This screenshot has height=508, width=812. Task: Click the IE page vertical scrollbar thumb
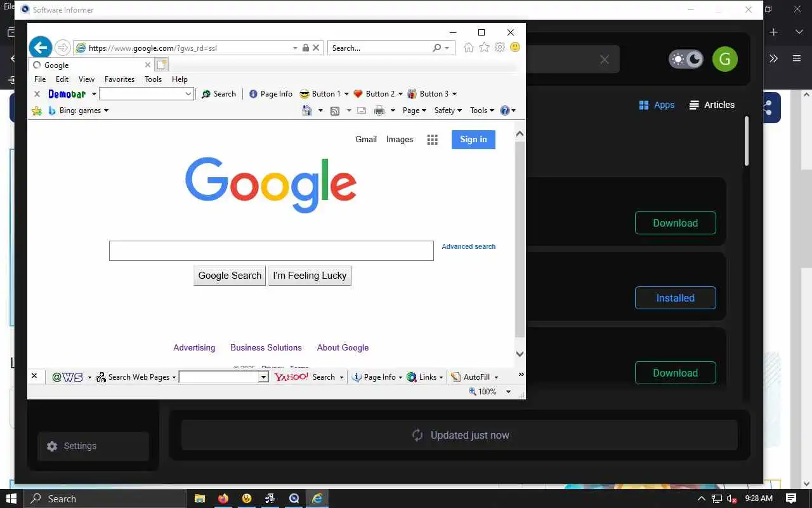520,239
